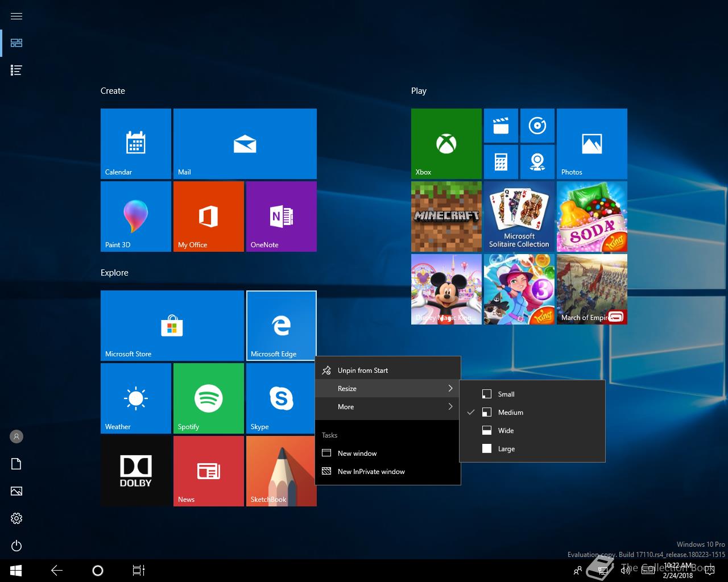Click the Windows Start button
The image size is (728, 582).
pos(16,571)
